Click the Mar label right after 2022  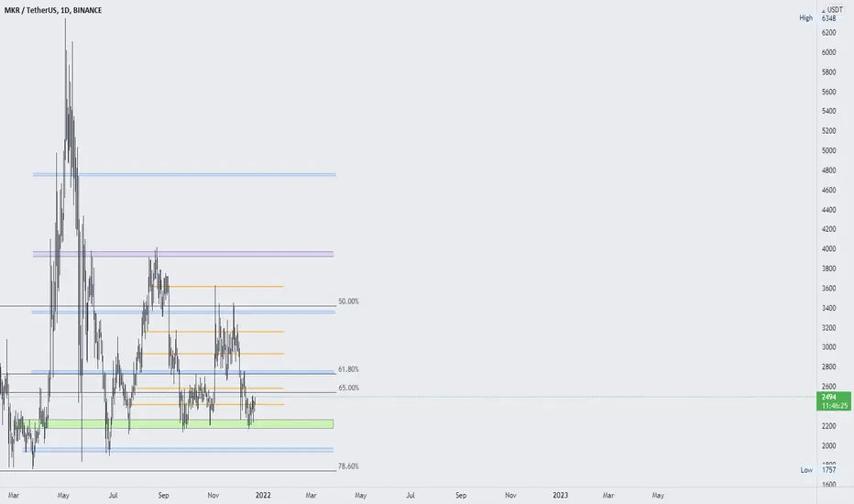(311, 495)
